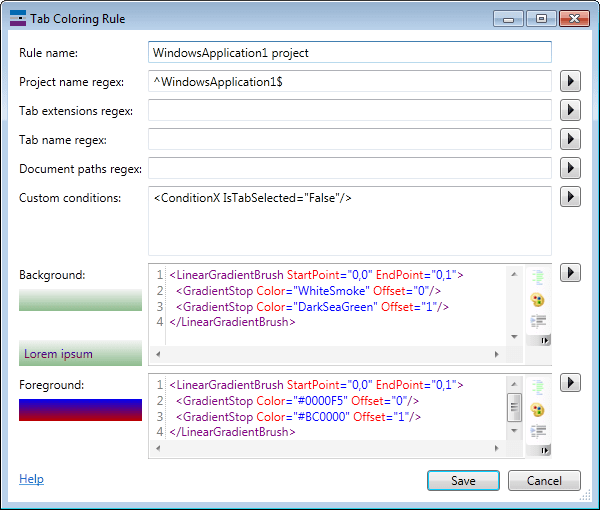Minimize the Tab Coloring Rule window
The width and height of the screenshot is (600, 510).
[x=508, y=19]
